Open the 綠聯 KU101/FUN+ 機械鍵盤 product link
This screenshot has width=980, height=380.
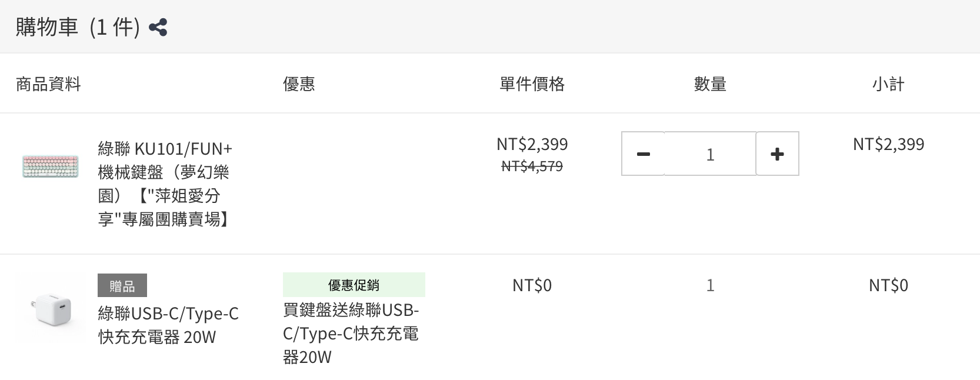pyautogui.click(x=164, y=184)
